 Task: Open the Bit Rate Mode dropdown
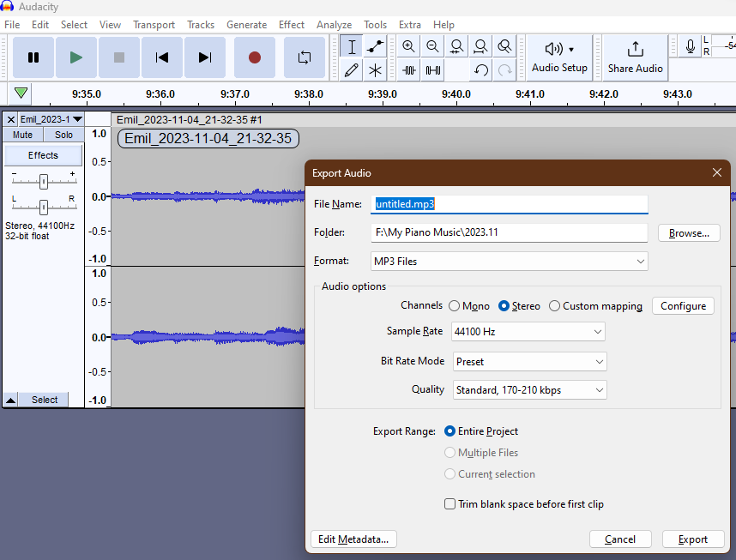pos(529,361)
